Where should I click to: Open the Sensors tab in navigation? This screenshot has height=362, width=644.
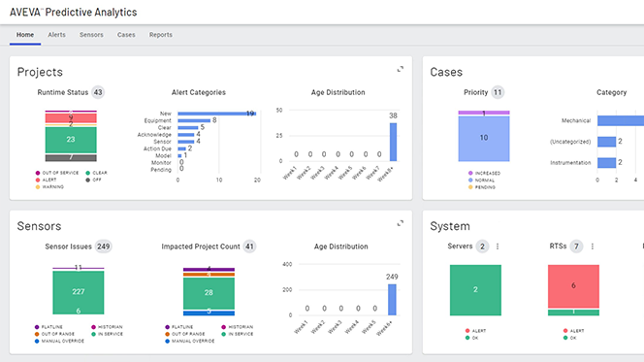click(91, 35)
